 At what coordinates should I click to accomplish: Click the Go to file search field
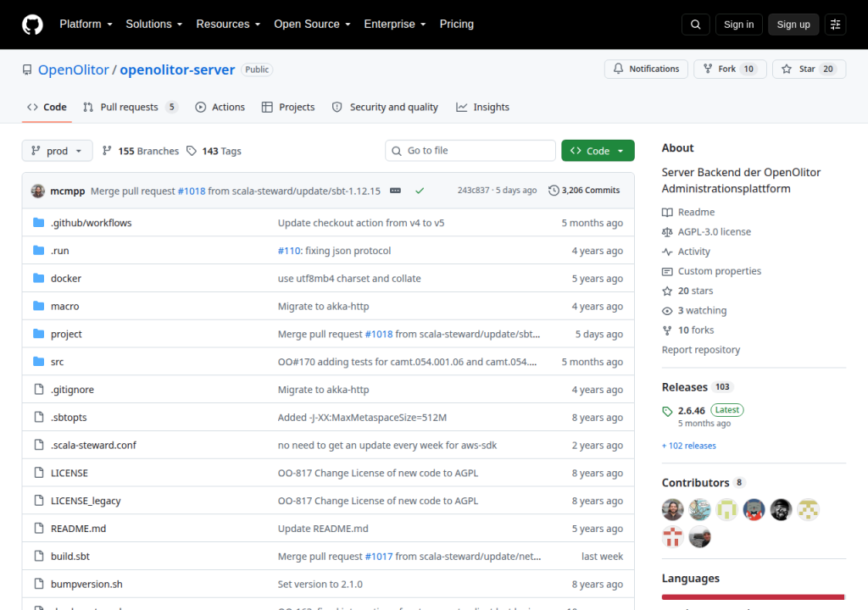click(470, 151)
